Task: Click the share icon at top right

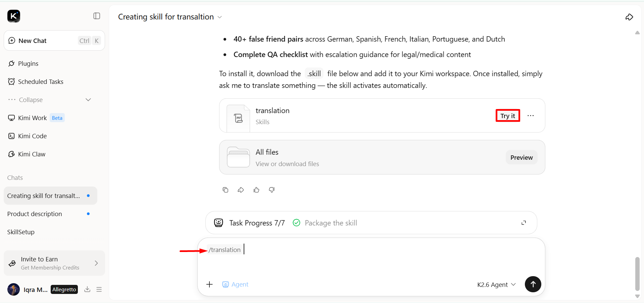Action: (x=629, y=17)
